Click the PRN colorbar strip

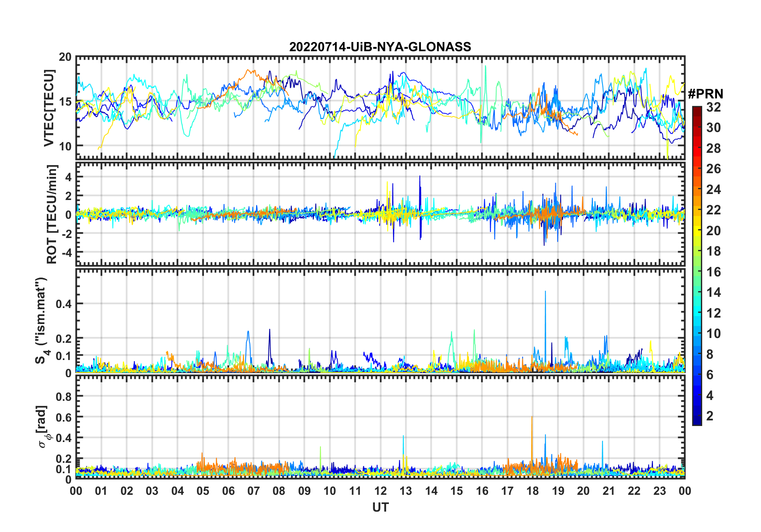(x=697, y=266)
